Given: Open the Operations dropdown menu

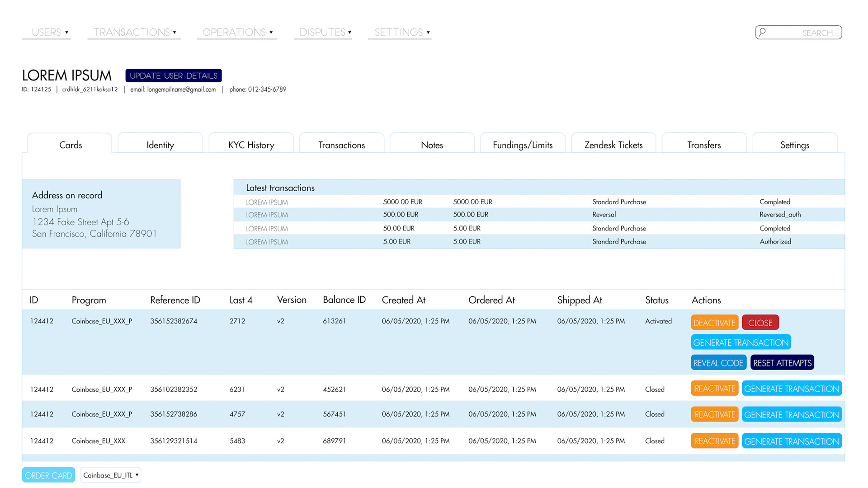Looking at the screenshot, I should pyautogui.click(x=237, y=32).
